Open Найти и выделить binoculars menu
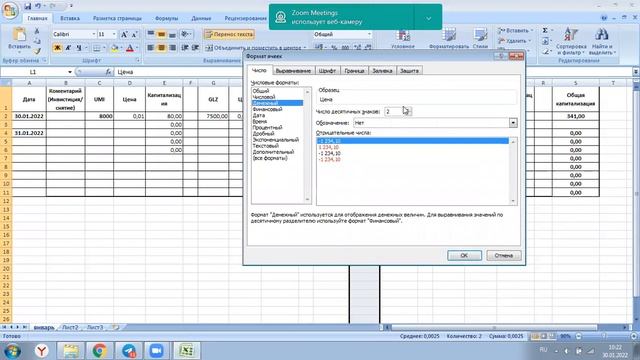The width and height of the screenshot is (640, 360). 602,41
